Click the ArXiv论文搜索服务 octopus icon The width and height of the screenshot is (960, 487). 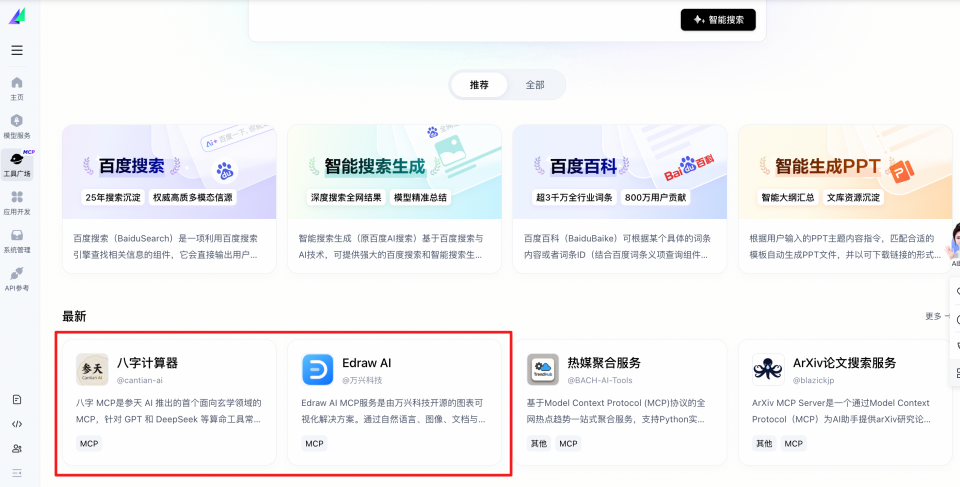[x=768, y=369]
